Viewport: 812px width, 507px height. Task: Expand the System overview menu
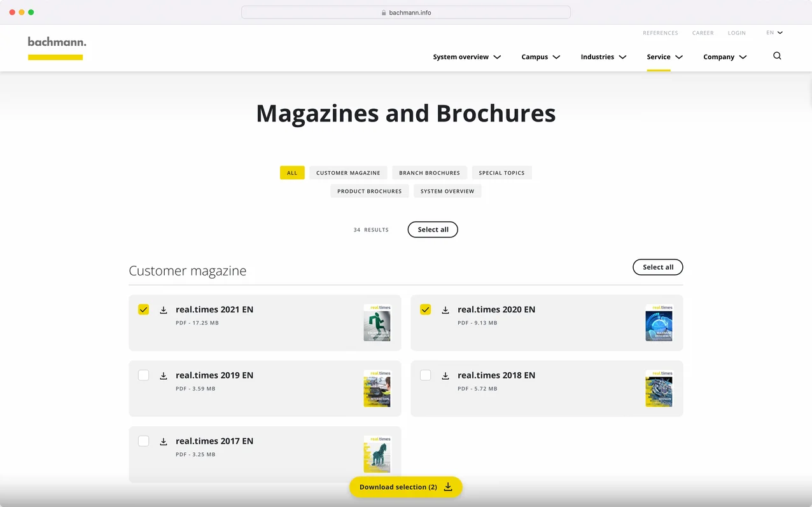pyautogui.click(x=466, y=57)
